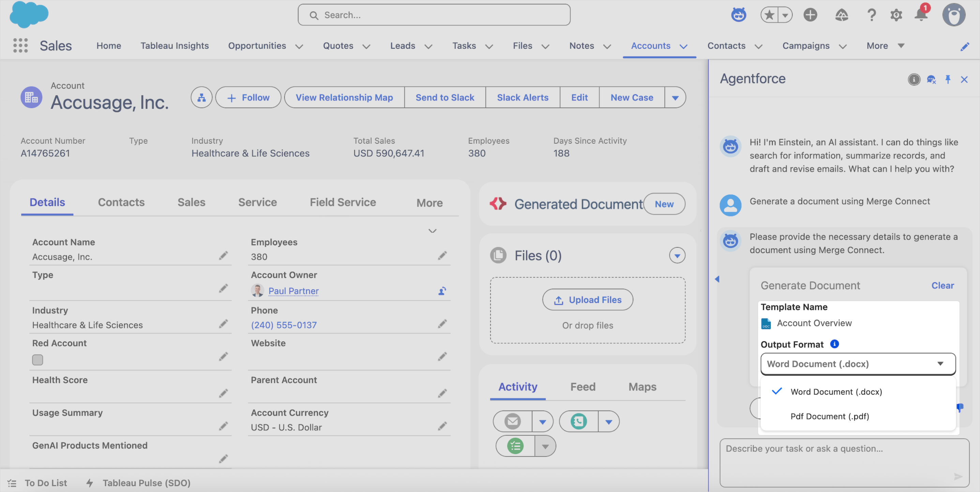Collapse the details section chevron
This screenshot has height=492, width=980.
(x=433, y=231)
